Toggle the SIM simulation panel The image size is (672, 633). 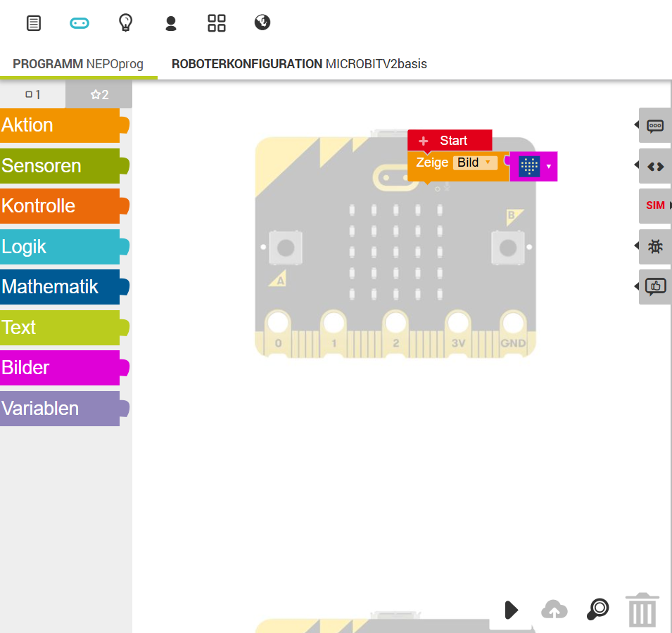(x=655, y=205)
